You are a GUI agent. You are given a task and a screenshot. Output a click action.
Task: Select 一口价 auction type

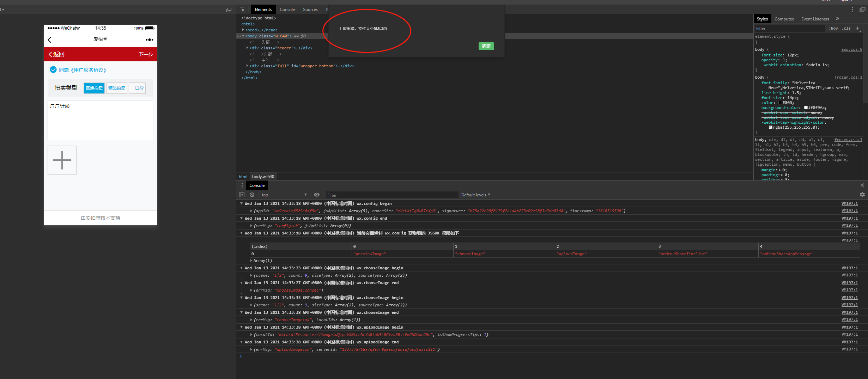tap(137, 88)
